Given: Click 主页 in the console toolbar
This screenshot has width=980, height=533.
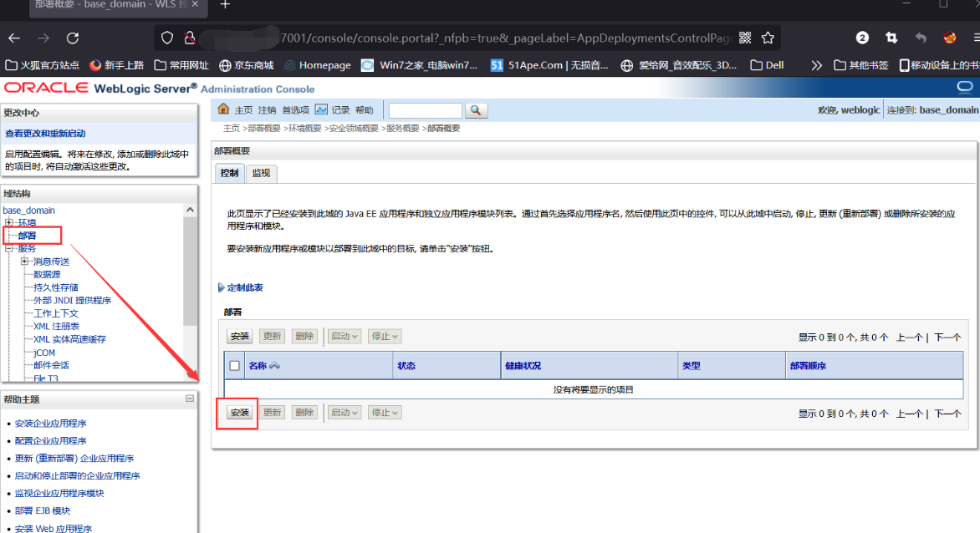Looking at the screenshot, I should tap(244, 110).
